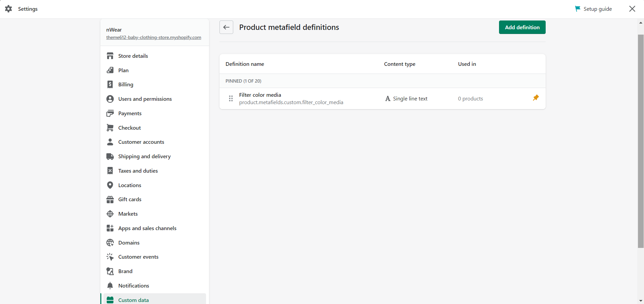Viewport: 644px width, 304px height.
Task: Click the Setup guide flag icon
Action: tap(578, 9)
